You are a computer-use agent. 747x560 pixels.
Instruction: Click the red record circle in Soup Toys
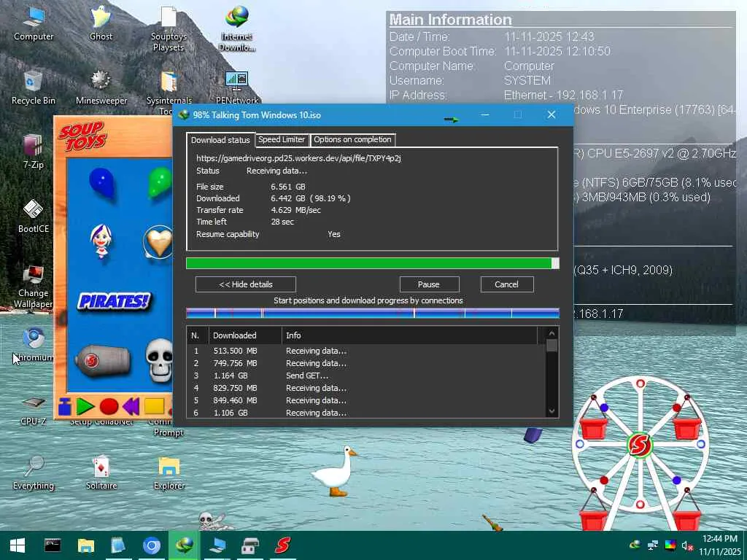(x=109, y=407)
